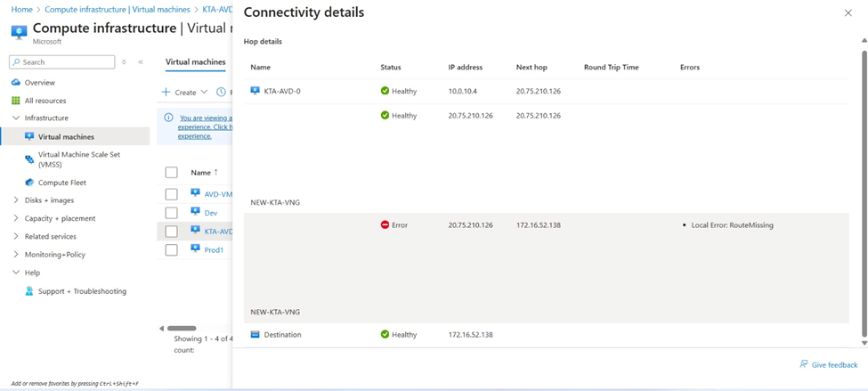Image resolution: width=868 pixels, height=391 pixels.
Task: Click the red Error status icon
Action: 385,224
